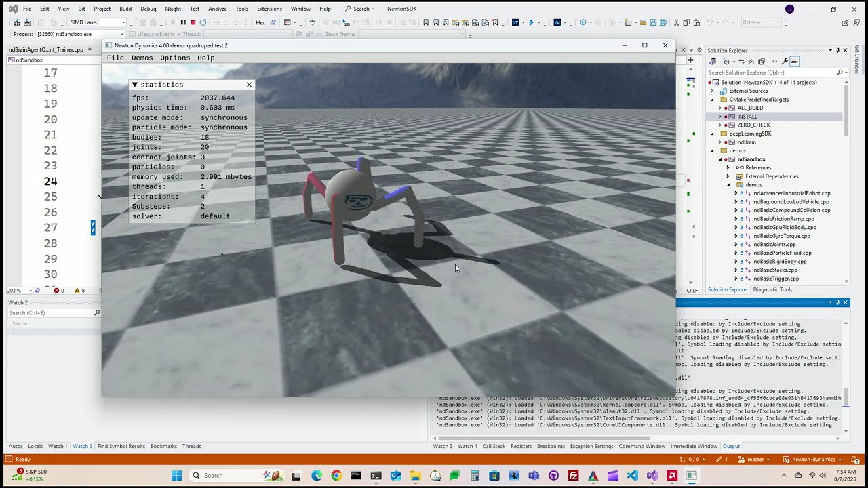The image size is (868, 488).
Task: Click the Cut scissors icon in toolbar
Action: tap(676, 22)
